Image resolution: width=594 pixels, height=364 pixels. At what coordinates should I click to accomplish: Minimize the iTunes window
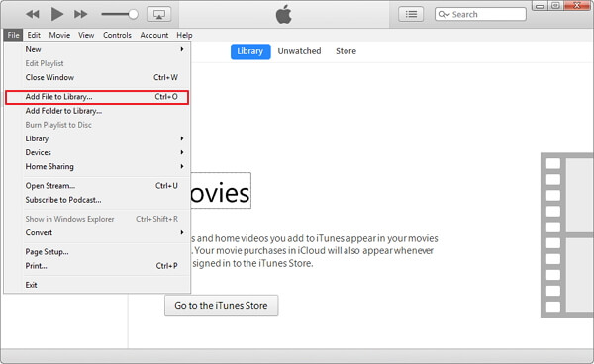pos(541,6)
